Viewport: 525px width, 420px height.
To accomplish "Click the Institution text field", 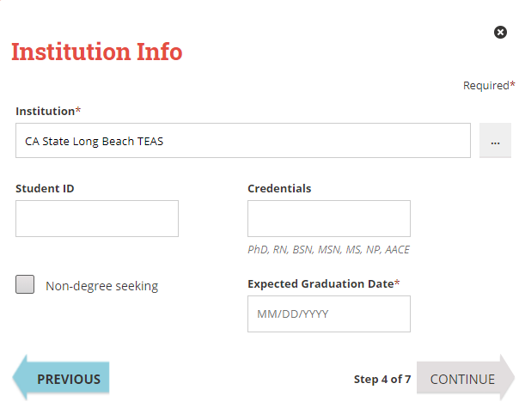I will pyautogui.click(x=242, y=141).
